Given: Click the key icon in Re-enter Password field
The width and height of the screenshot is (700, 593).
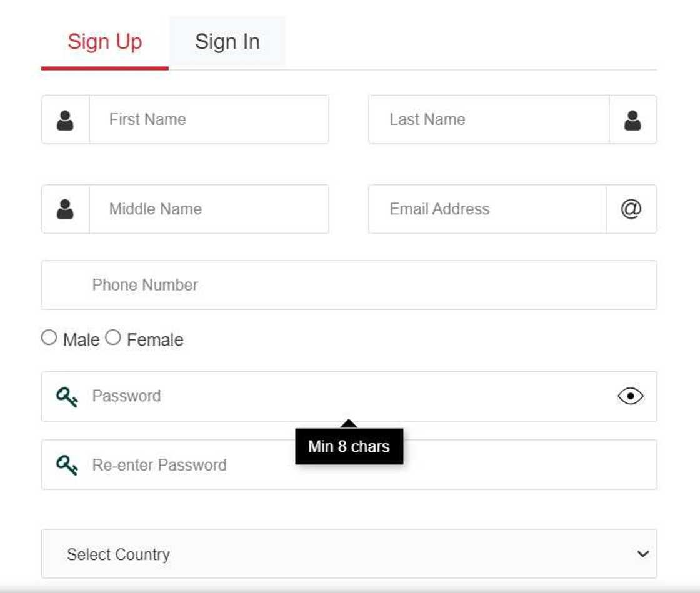Looking at the screenshot, I should tap(67, 465).
